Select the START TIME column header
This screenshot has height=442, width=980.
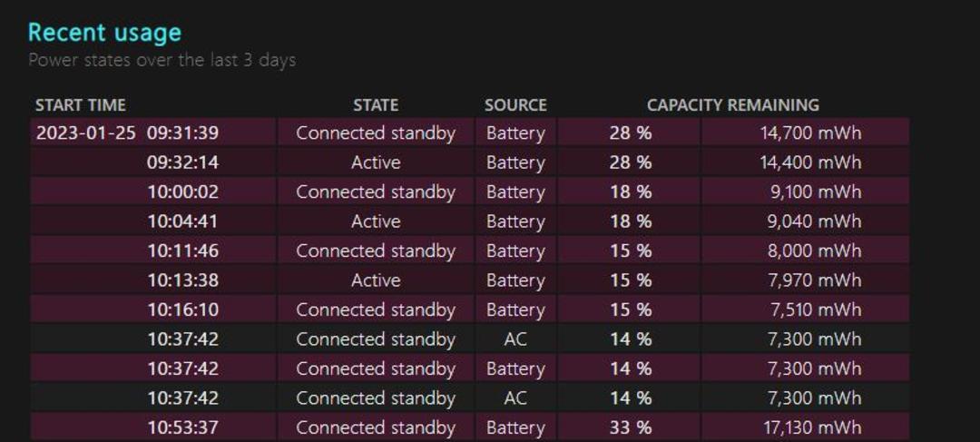tap(81, 105)
